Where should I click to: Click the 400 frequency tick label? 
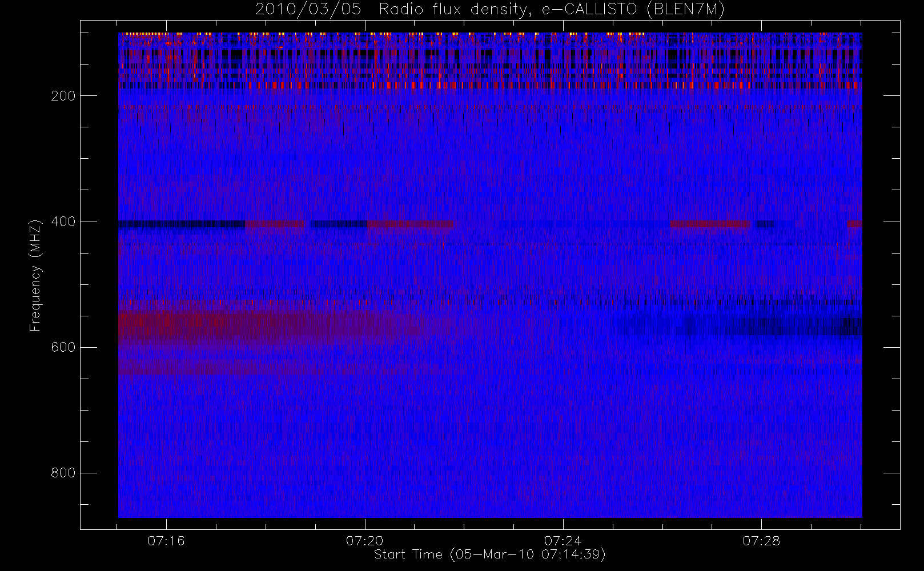(63, 222)
